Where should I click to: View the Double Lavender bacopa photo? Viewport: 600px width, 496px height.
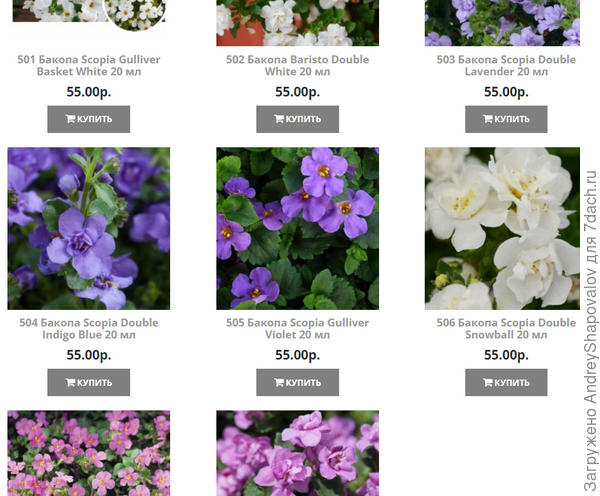click(502, 23)
